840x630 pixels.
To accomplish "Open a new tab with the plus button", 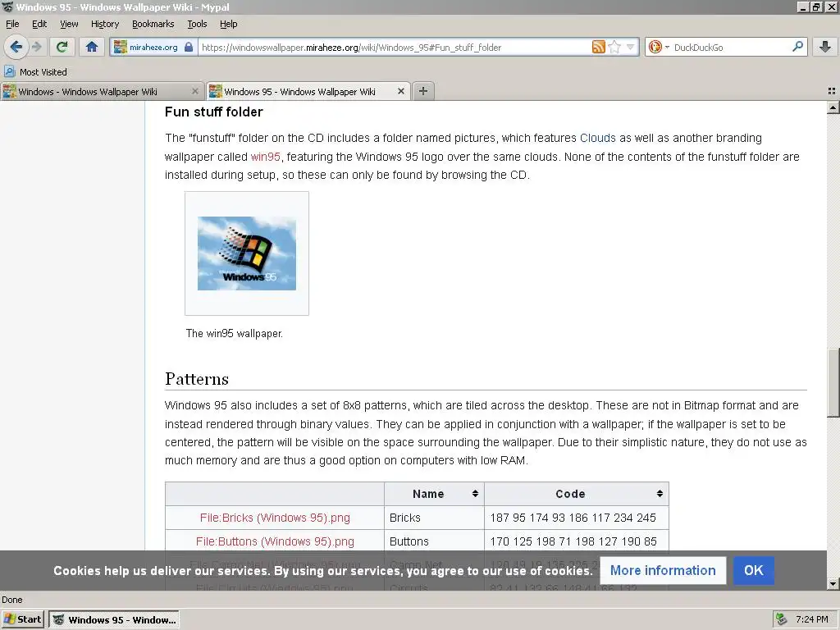I will coord(423,91).
